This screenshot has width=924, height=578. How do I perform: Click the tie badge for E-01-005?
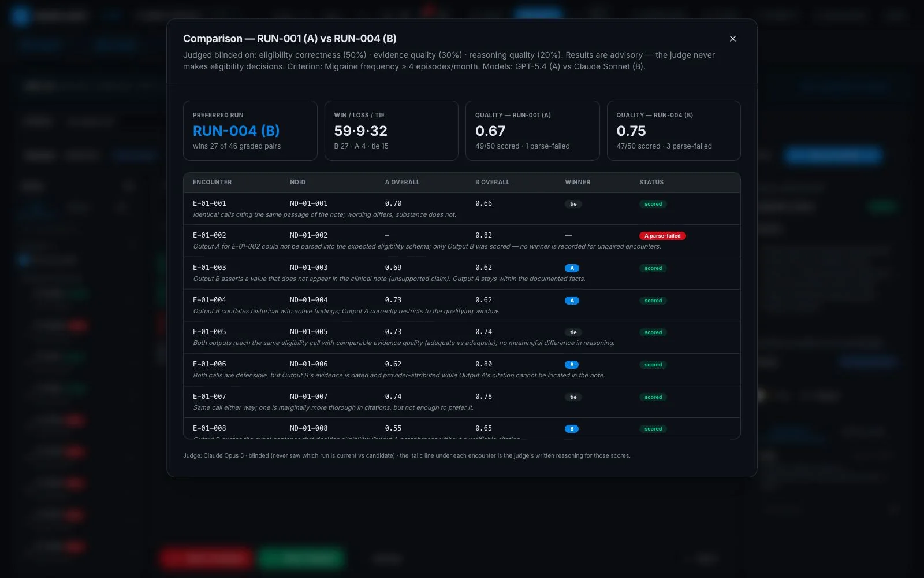[573, 332]
